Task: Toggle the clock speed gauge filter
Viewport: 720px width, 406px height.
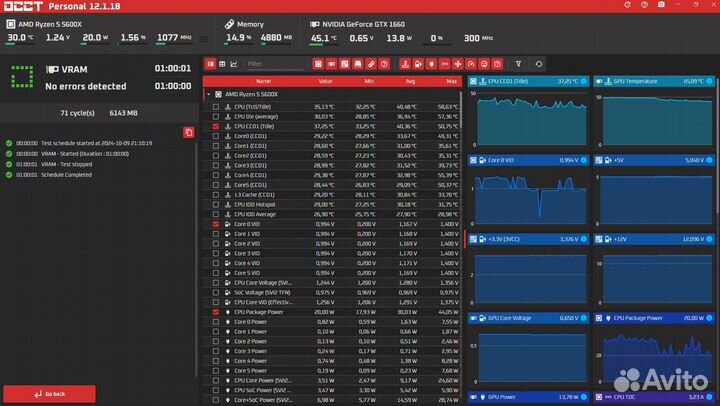Action: coord(471,64)
